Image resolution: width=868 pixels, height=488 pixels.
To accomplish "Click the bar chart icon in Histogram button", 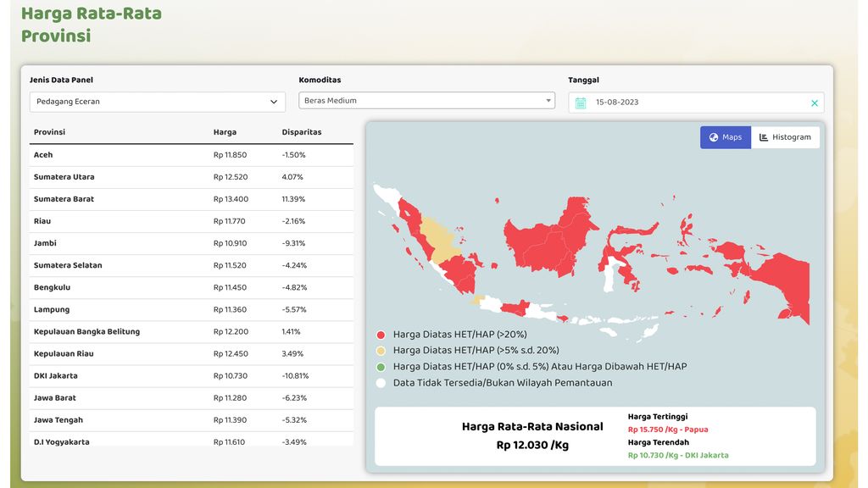I will 764,137.
